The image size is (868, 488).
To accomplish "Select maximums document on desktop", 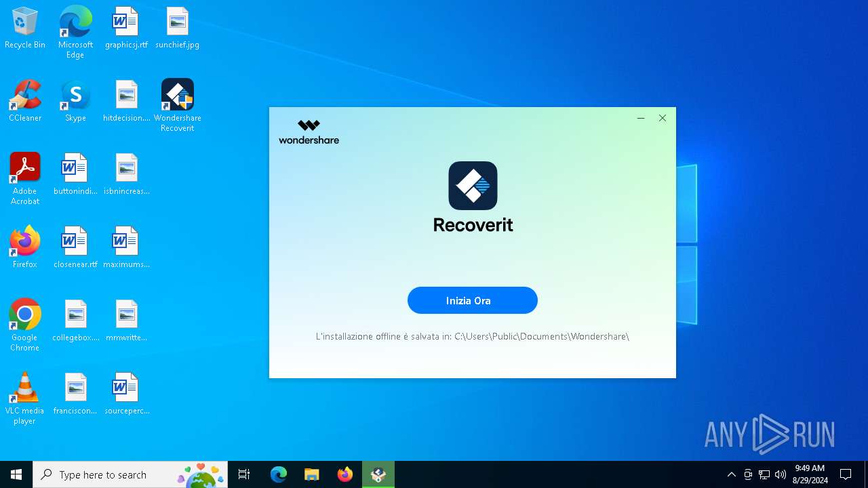I will tap(126, 247).
